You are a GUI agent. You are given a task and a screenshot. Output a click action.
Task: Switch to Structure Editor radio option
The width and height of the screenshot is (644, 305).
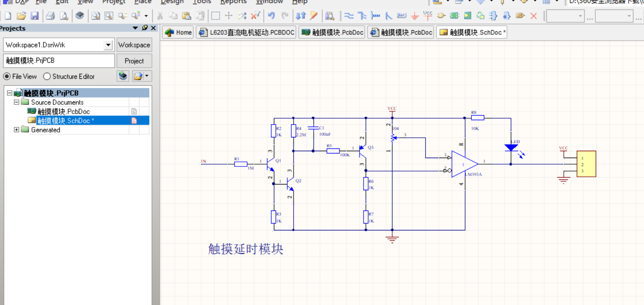tap(47, 77)
